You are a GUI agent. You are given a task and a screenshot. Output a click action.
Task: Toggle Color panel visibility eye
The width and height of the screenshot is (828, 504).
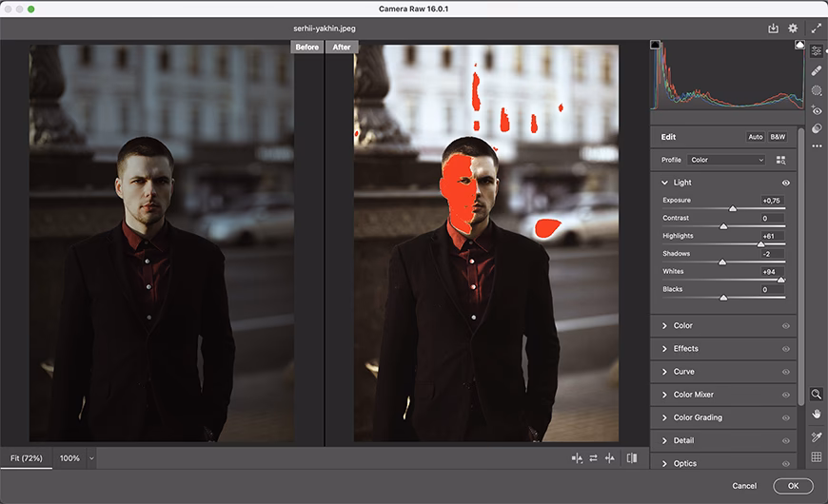(786, 326)
